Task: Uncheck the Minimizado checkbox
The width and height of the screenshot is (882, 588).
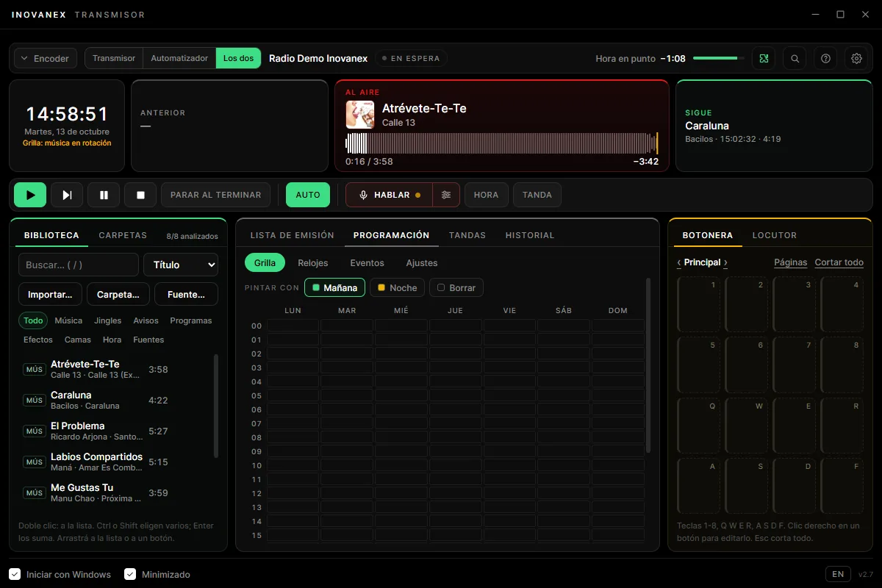Action: coord(130,574)
